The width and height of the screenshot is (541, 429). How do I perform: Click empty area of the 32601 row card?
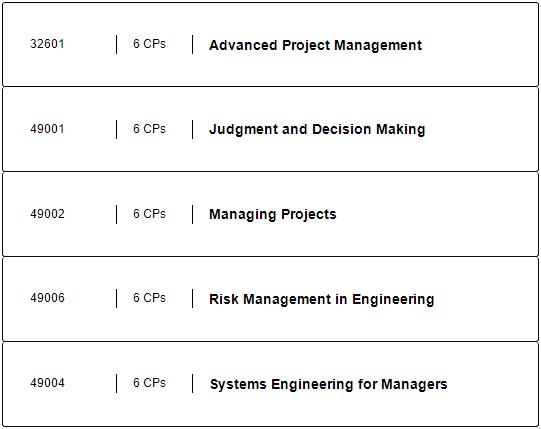tap(483, 45)
